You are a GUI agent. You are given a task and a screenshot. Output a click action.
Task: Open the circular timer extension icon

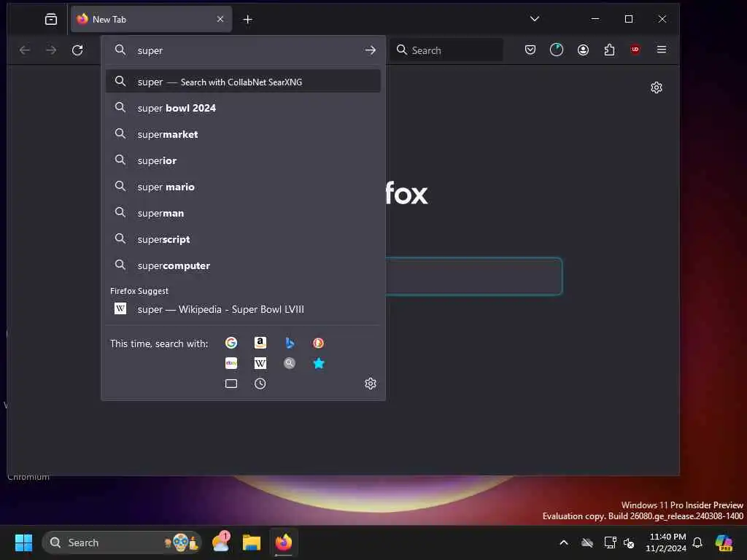point(557,50)
